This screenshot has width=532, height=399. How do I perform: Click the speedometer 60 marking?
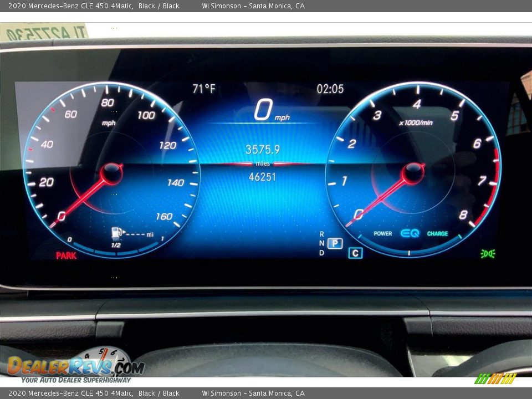click(71, 114)
